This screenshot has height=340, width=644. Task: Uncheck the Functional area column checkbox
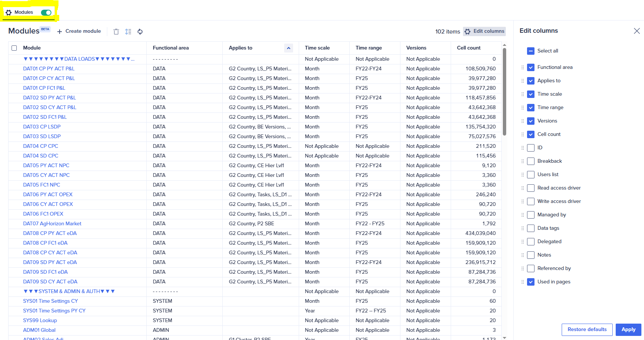[531, 67]
